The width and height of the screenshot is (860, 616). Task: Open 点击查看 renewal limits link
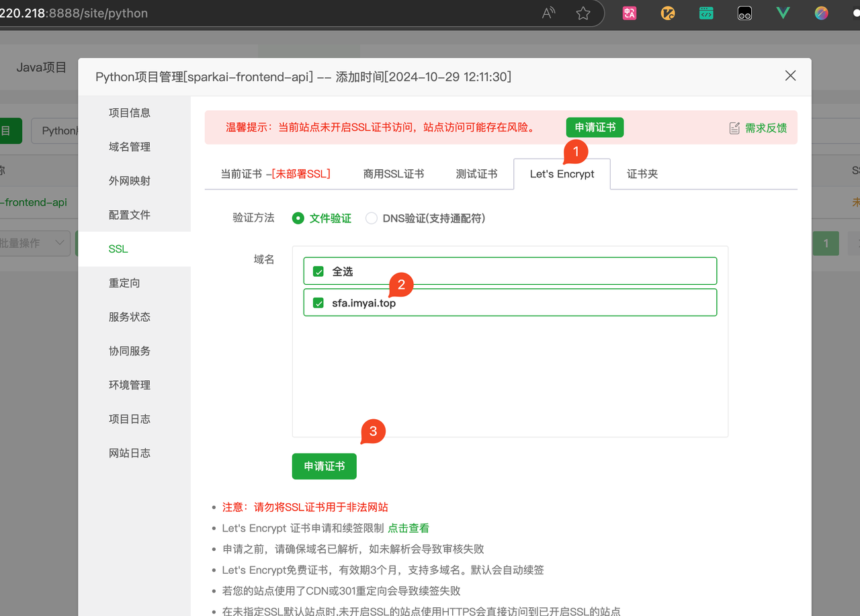click(408, 529)
